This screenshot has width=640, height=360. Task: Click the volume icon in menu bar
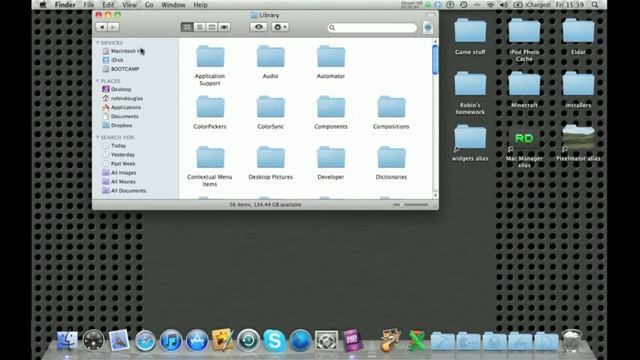504,5
